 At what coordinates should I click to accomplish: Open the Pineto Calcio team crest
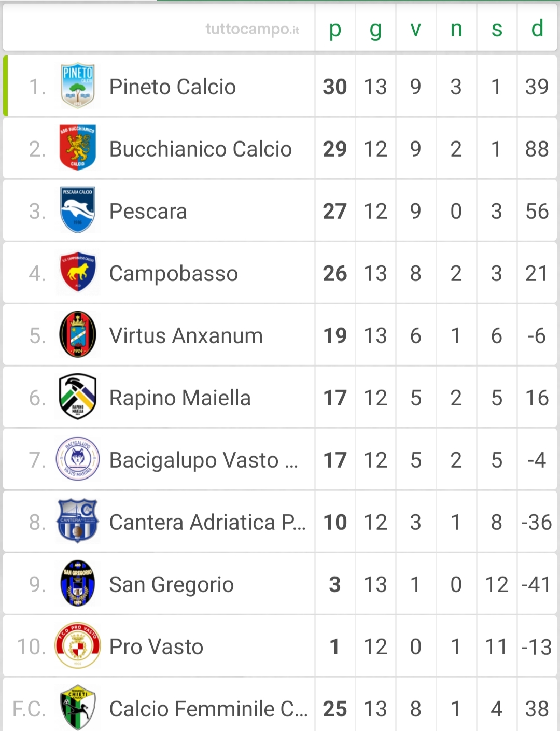(77, 86)
